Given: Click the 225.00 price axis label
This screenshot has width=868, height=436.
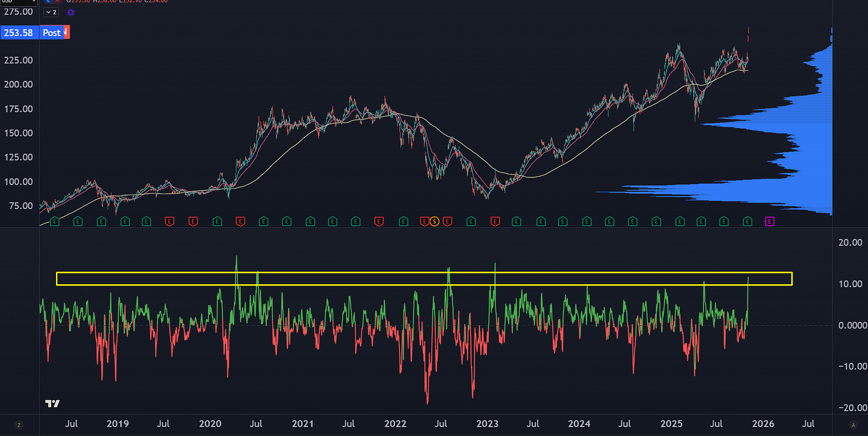Looking at the screenshot, I should click(x=20, y=60).
